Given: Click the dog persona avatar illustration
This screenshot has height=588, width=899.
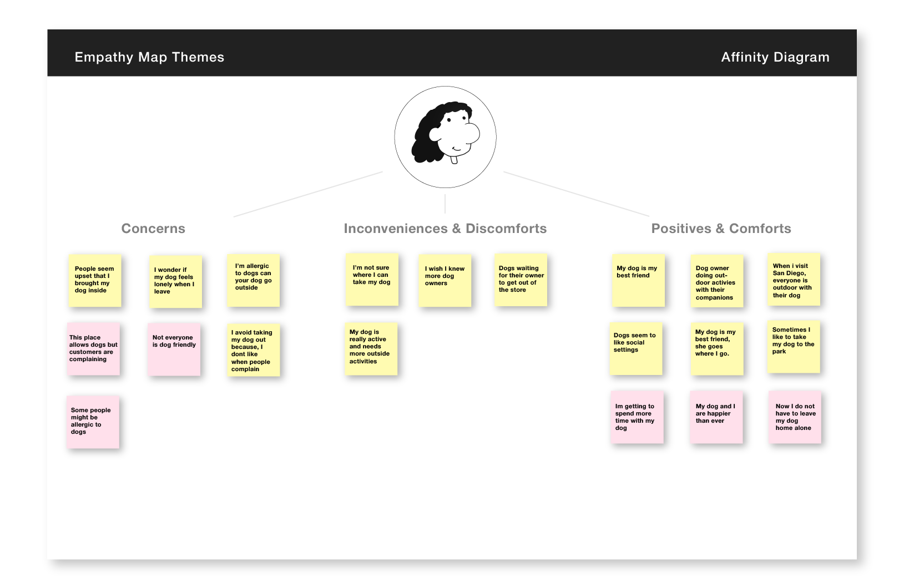Looking at the screenshot, I should (445, 137).
